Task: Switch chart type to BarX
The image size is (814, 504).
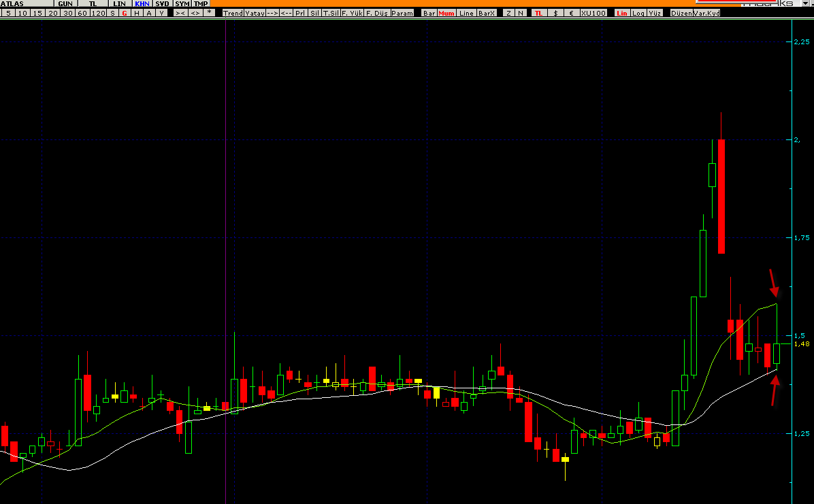Action: pos(487,13)
